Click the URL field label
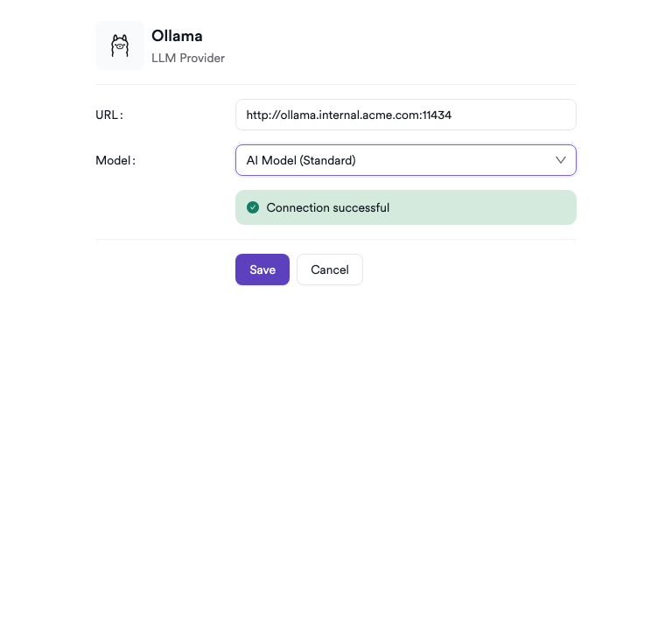Viewport: 672px width, 630px height. (108, 115)
